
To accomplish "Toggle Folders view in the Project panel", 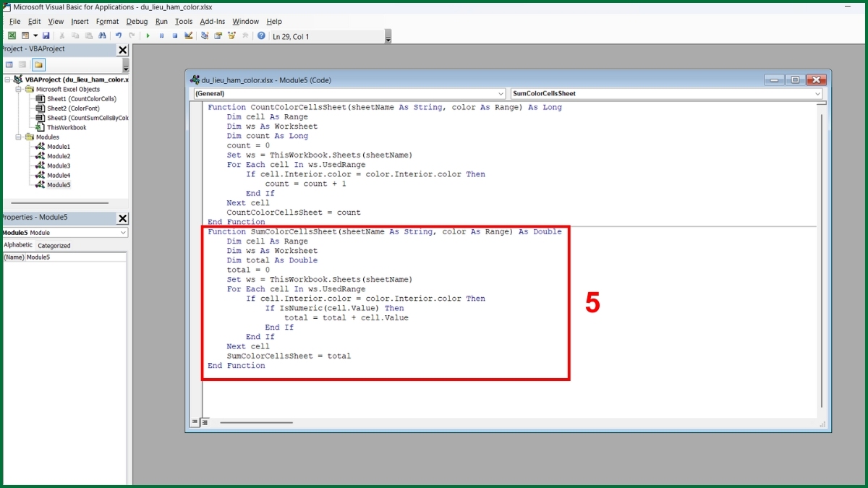I will pyautogui.click(x=38, y=64).
